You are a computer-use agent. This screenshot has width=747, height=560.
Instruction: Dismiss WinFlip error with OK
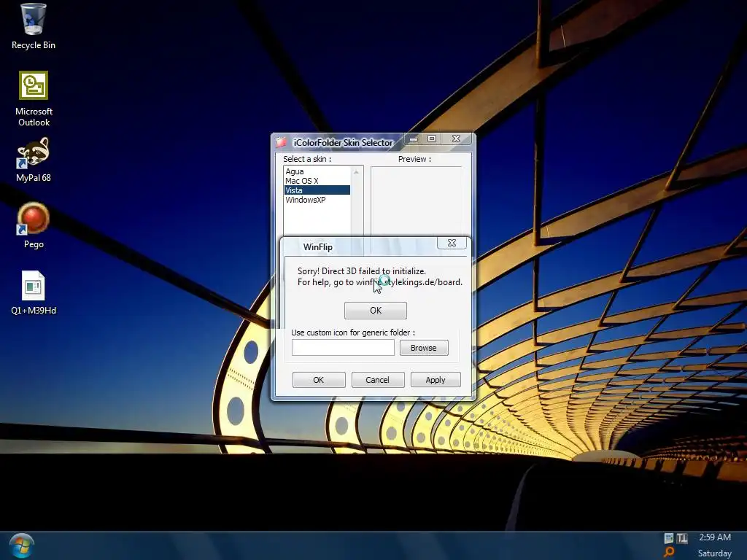[376, 311]
